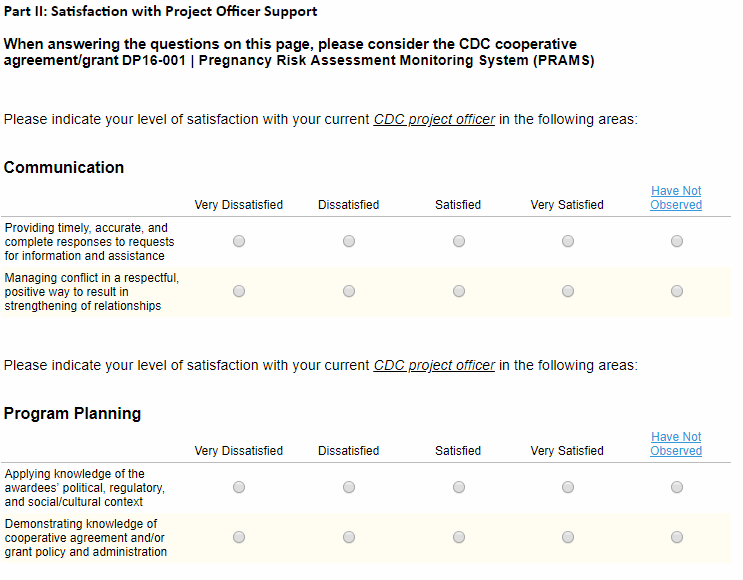Select Dissatisfied for applying knowledge of awardees' context
The width and height of the screenshot is (743, 580).
[x=349, y=487]
